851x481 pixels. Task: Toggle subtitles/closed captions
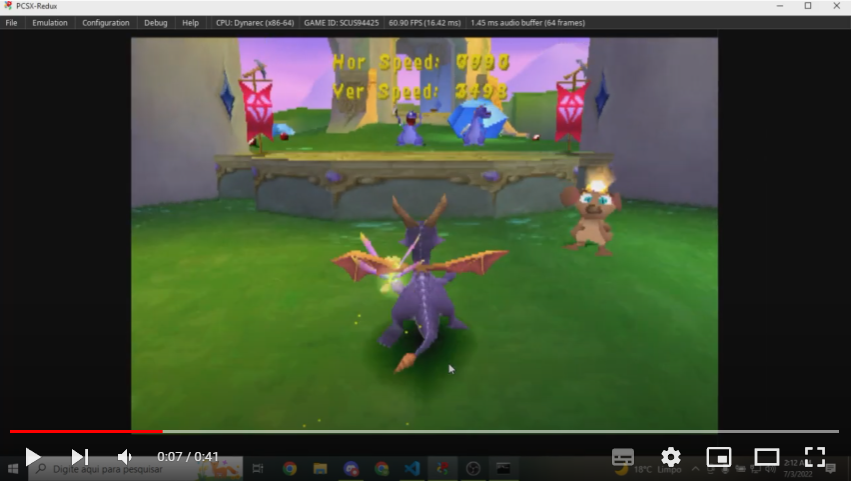(x=623, y=457)
